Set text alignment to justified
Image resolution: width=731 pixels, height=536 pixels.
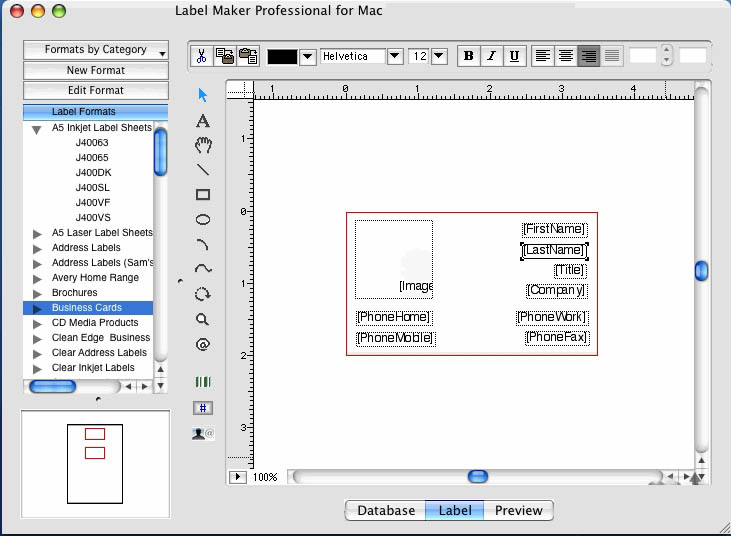coord(612,56)
